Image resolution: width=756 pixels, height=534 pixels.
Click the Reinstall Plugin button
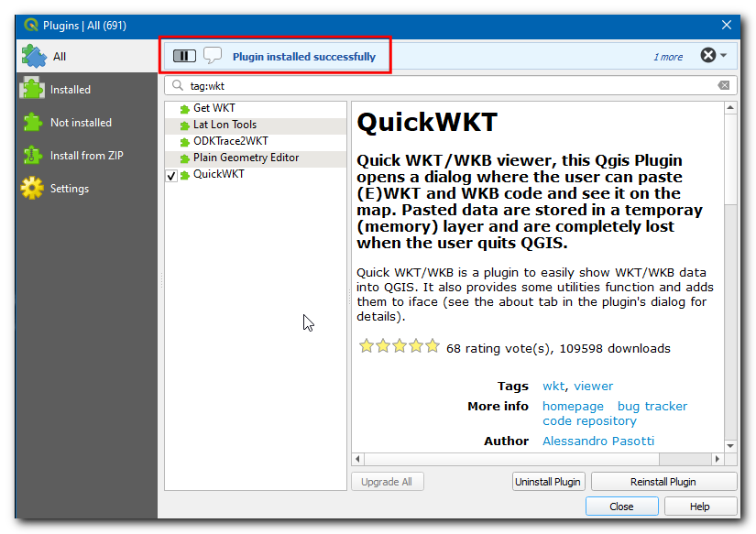pyautogui.click(x=663, y=482)
